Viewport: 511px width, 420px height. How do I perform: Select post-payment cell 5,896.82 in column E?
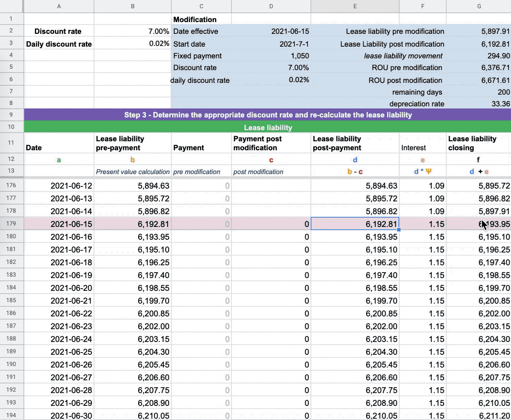coord(355,211)
